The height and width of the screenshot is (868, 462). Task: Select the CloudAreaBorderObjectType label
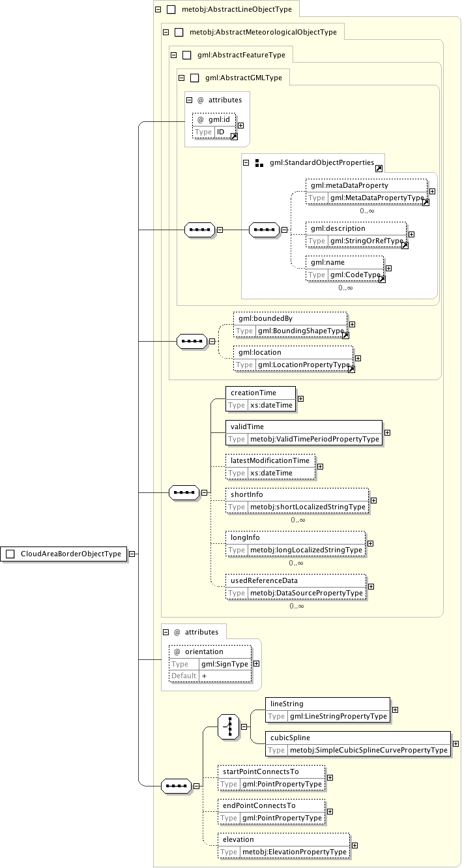pyautogui.click(x=71, y=554)
